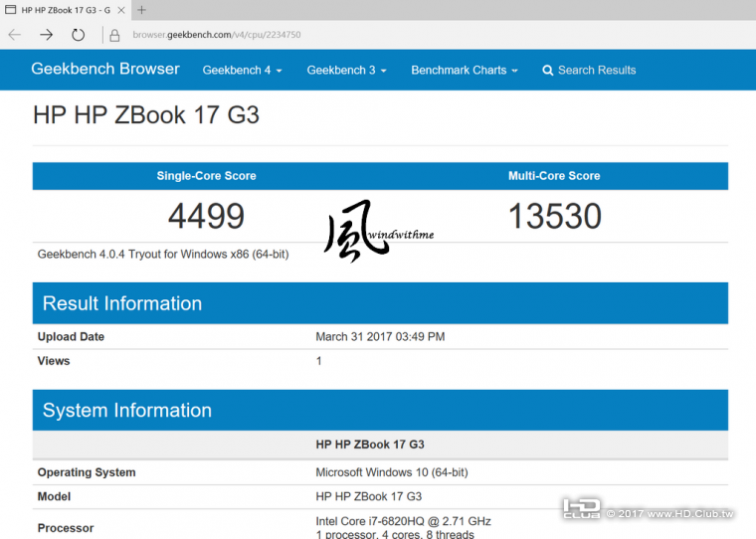The height and width of the screenshot is (539, 756).
Task: Open a new tab with the plus icon
Action: tap(141, 10)
